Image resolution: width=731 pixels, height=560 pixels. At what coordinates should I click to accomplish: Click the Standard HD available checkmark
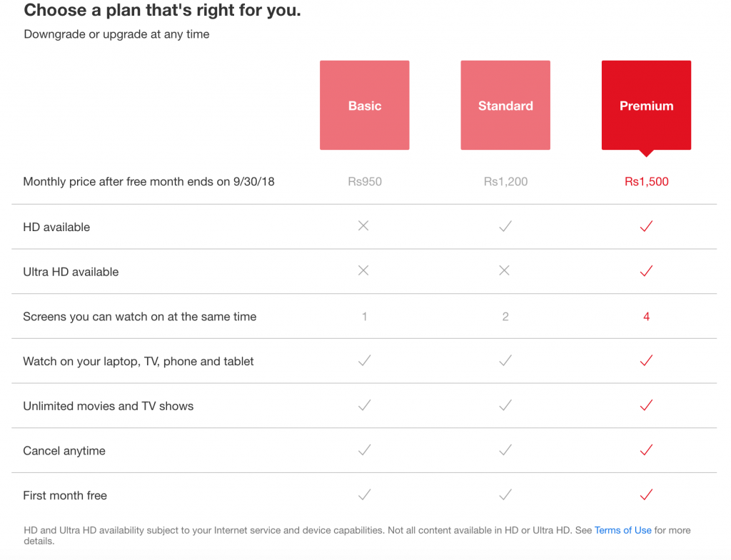click(x=505, y=226)
